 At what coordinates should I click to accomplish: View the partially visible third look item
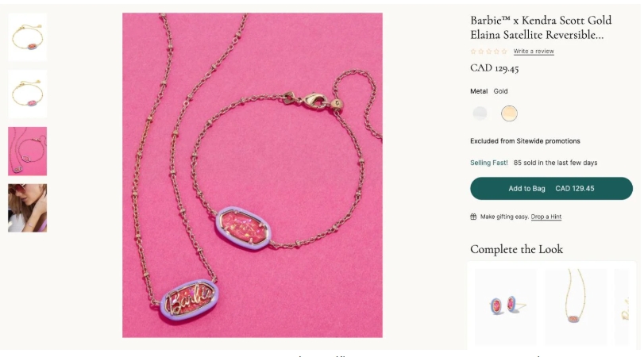pyautogui.click(x=622, y=306)
